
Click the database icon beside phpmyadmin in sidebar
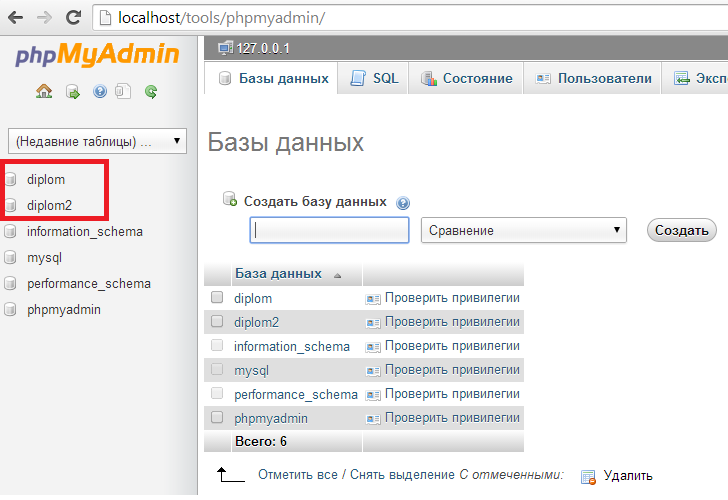pyautogui.click(x=10, y=309)
